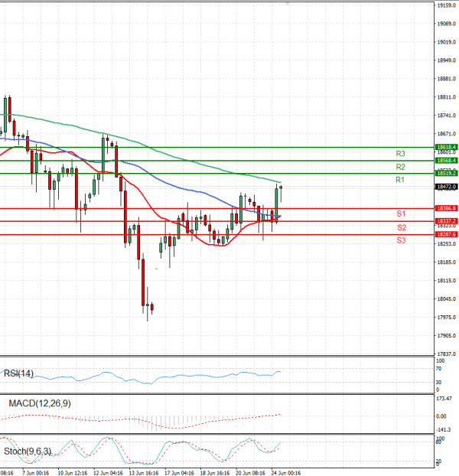Click the Stoch(9,6,3) indicator label
The image size is (459, 476).
(x=28, y=452)
